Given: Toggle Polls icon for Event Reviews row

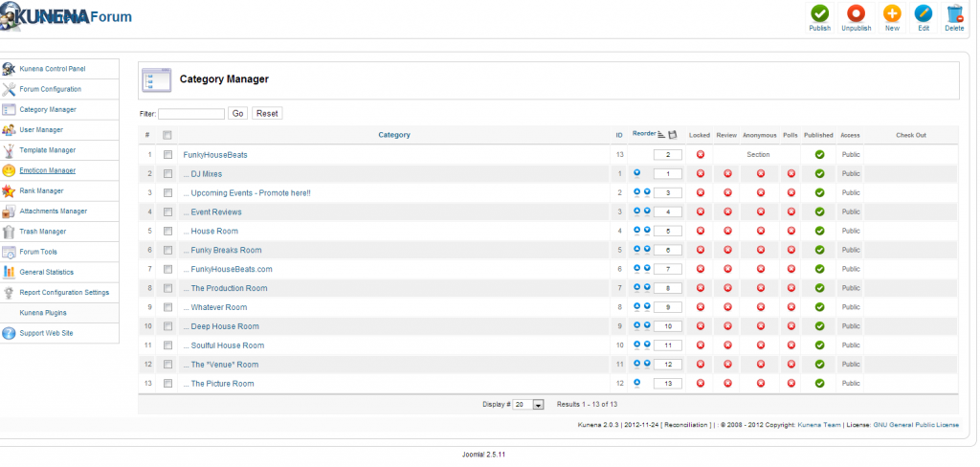Looking at the screenshot, I should click(791, 211).
